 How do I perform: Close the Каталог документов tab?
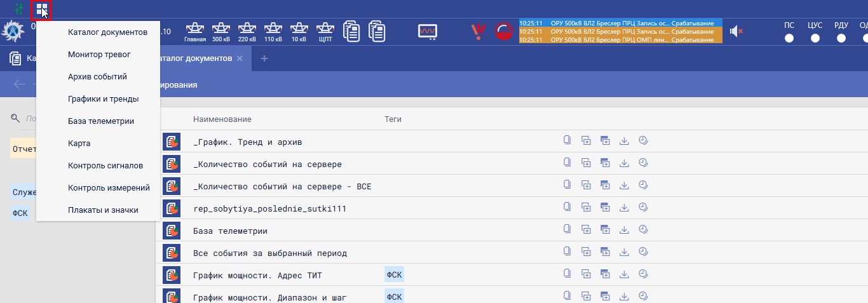point(240,58)
